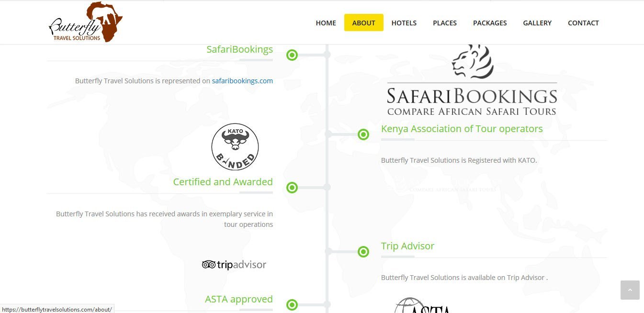This screenshot has width=644, height=313.
Task: Select the ASTA approved heading
Action: (x=239, y=299)
